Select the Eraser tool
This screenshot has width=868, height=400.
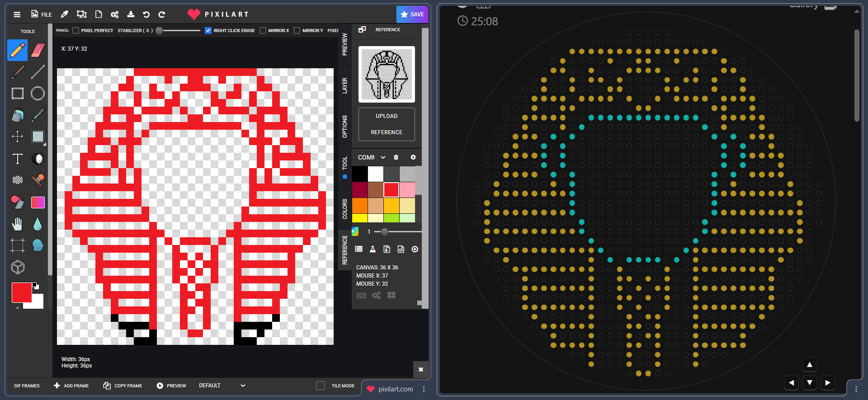(x=38, y=50)
